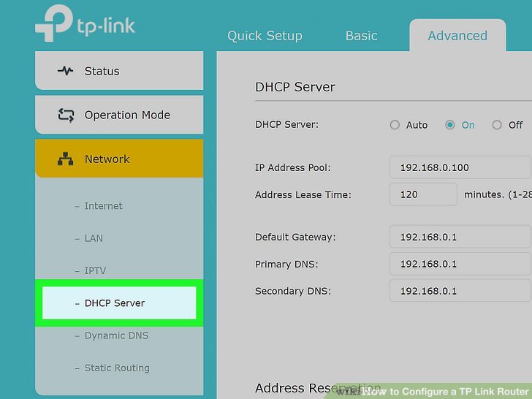The image size is (532, 399).
Task: Click the IP Address Pool label
Action: click(292, 167)
